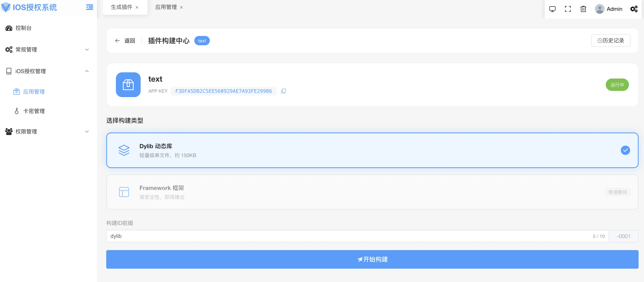Open fullscreen mode from the top toolbar
The image size is (644, 282).
(x=568, y=9)
